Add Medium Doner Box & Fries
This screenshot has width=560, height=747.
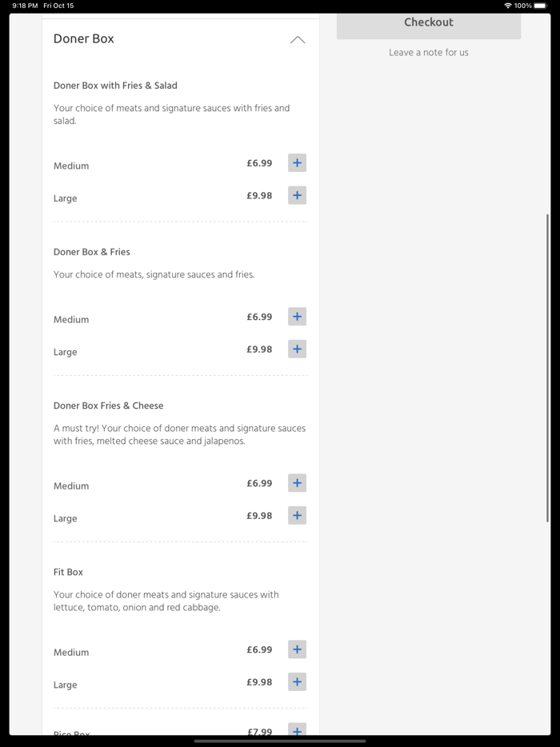pyautogui.click(x=297, y=317)
